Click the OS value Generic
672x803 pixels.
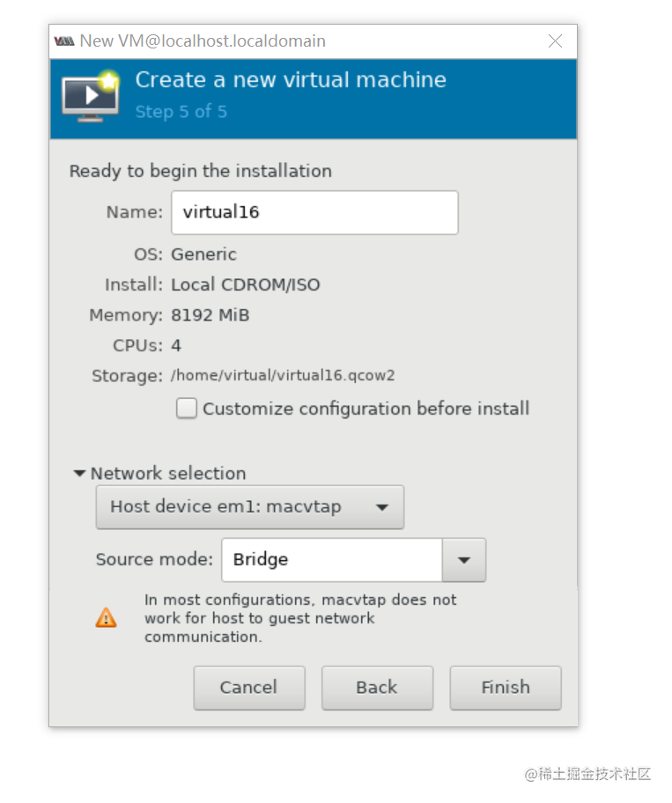point(203,254)
